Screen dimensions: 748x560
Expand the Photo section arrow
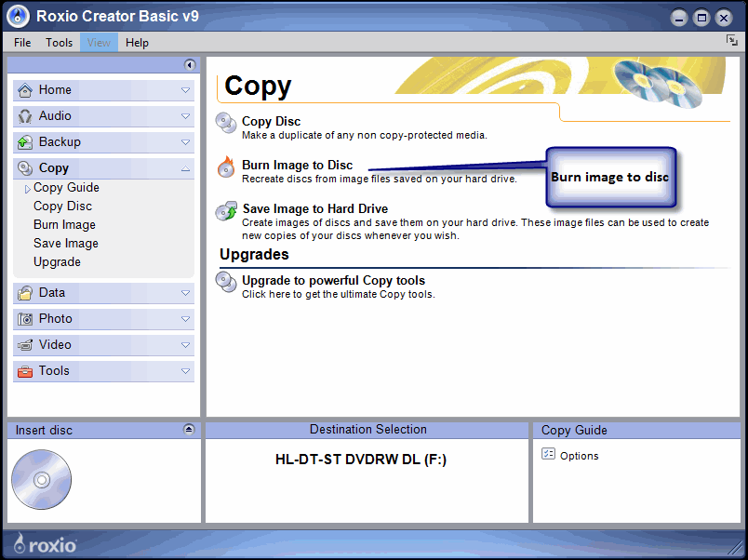(185, 319)
